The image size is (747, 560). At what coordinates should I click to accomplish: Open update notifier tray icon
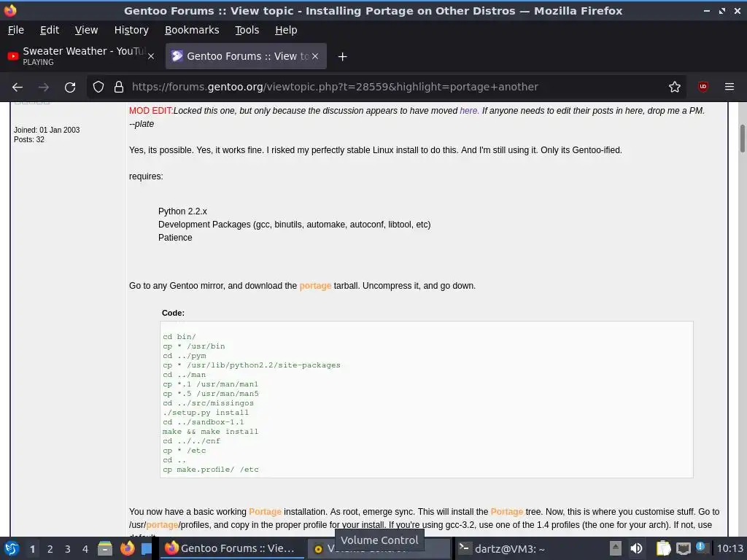701,548
